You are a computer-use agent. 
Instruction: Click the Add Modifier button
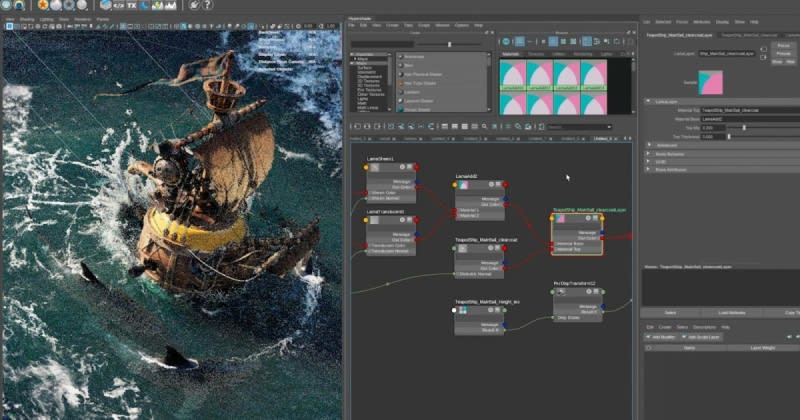pos(661,337)
